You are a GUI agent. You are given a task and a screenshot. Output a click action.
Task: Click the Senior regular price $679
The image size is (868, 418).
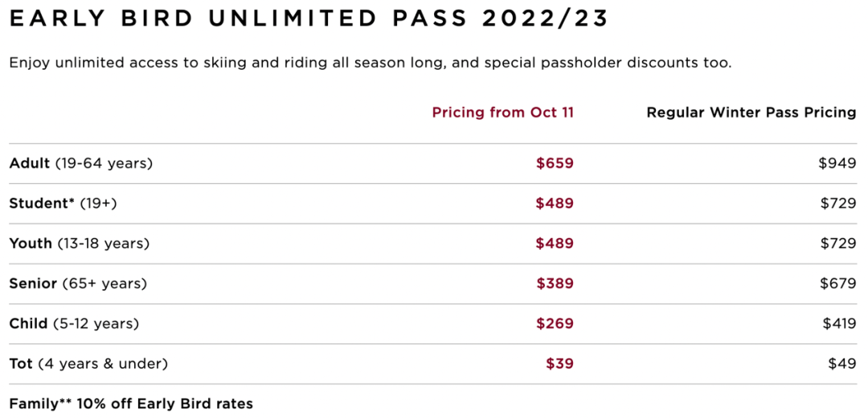(x=837, y=284)
